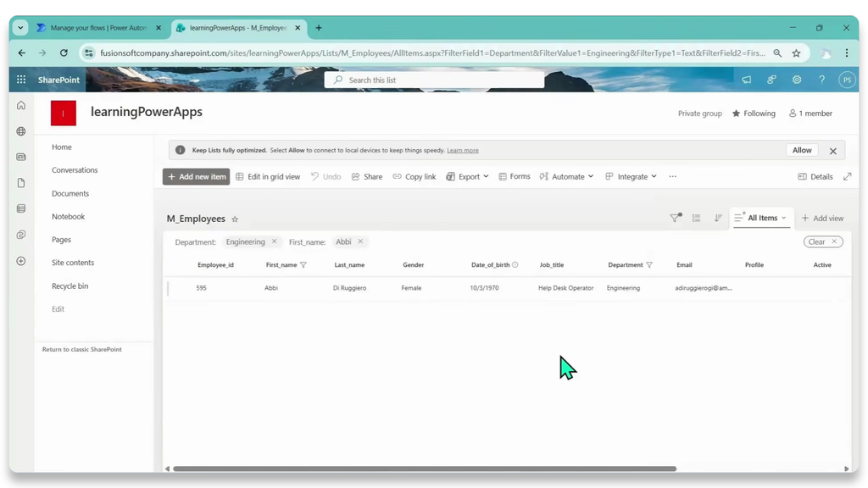Viewport: 868px width, 488px height.
Task: Open Conversations in site navigation
Action: [75, 169]
